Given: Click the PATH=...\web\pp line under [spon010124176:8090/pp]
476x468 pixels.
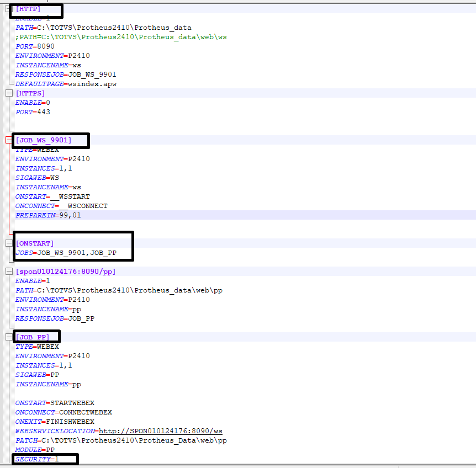Looking at the screenshot, I should point(119,290).
